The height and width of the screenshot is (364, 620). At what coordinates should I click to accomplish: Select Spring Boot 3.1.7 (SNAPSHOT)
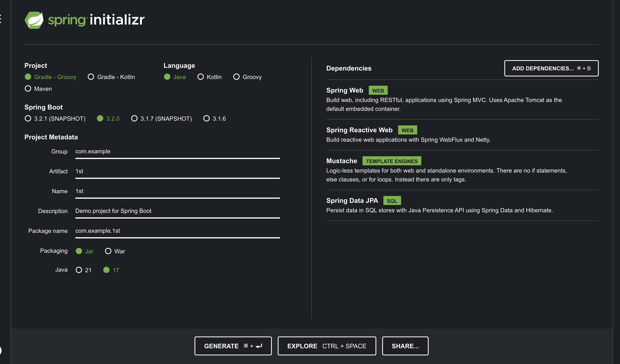(161, 119)
